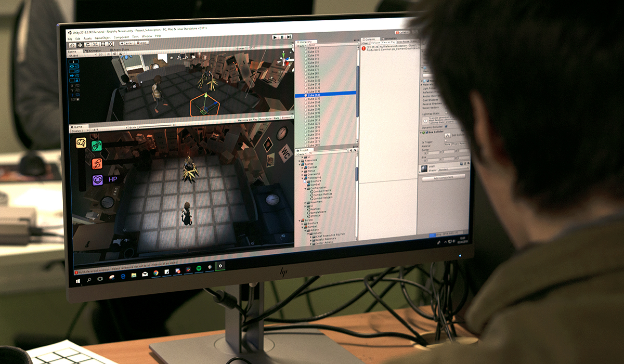The image size is (624, 364).
Task: Select the Game view tab
Action: coord(78,127)
